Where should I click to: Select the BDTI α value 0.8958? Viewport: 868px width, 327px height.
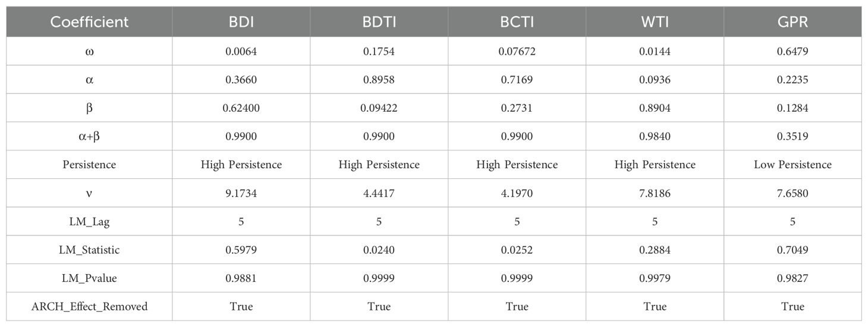379,80
